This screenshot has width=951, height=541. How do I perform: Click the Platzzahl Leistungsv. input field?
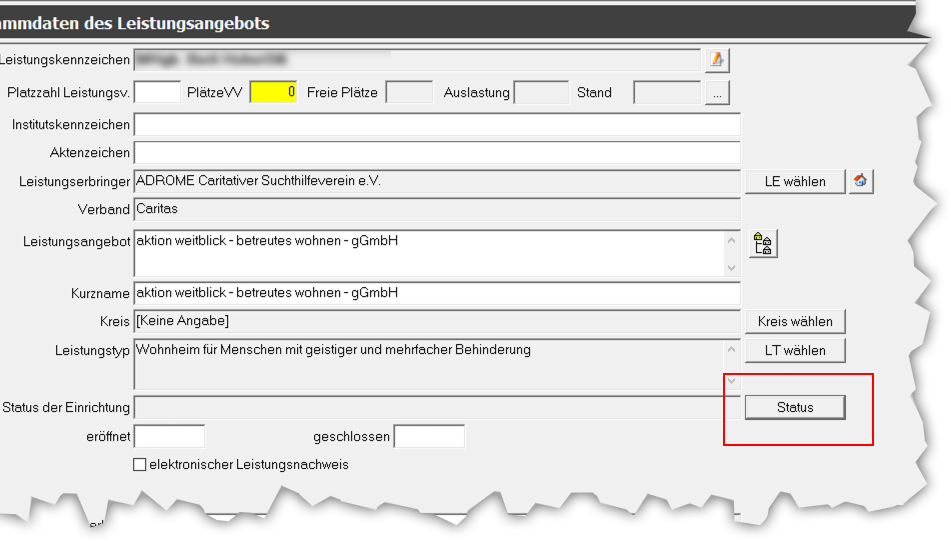click(x=157, y=93)
